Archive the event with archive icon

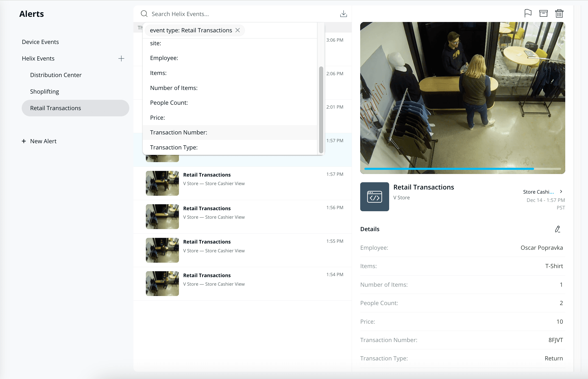pos(543,13)
